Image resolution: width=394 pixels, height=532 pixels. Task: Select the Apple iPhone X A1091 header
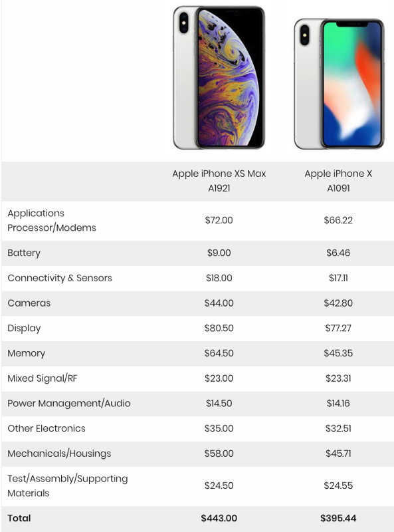[338, 181]
